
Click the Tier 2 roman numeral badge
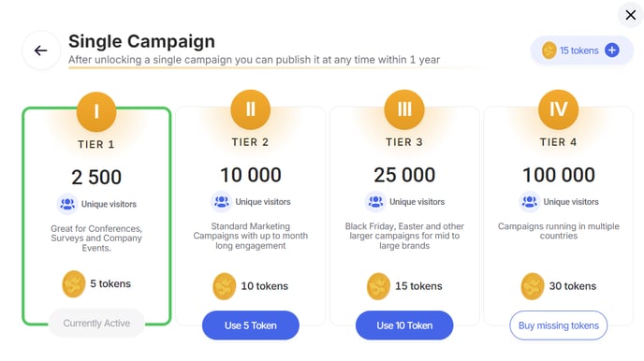[x=251, y=109]
